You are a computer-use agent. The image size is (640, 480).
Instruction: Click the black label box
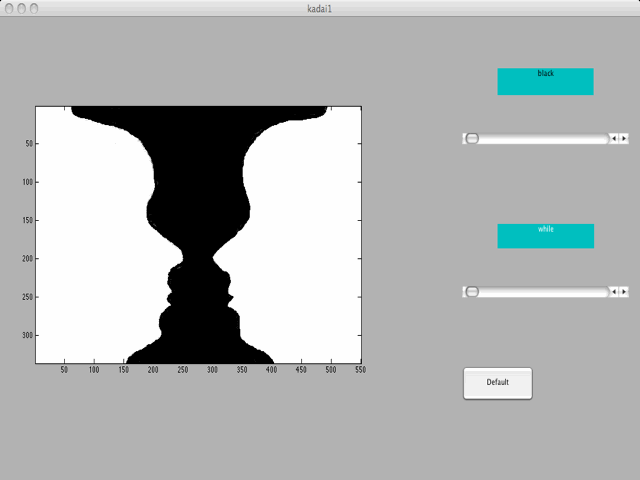click(545, 82)
